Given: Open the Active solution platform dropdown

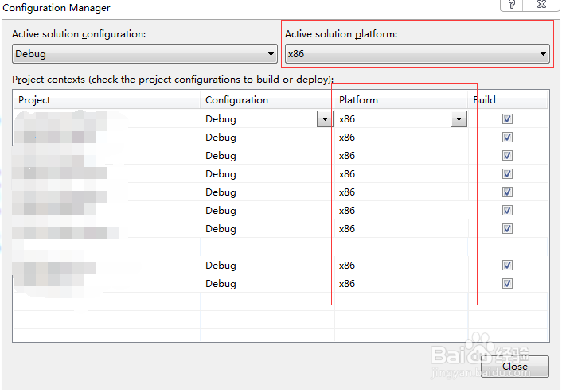Looking at the screenshot, I should click(x=417, y=54).
